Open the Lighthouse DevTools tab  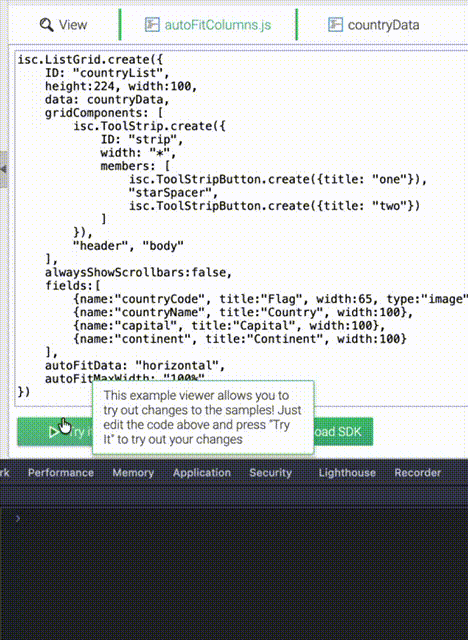tap(347, 473)
